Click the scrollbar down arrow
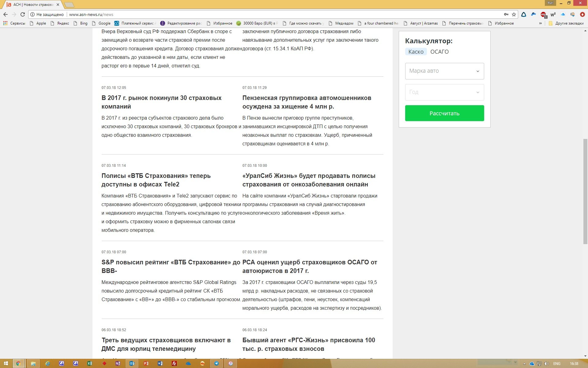This screenshot has height=368, width=588. click(585, 356)
